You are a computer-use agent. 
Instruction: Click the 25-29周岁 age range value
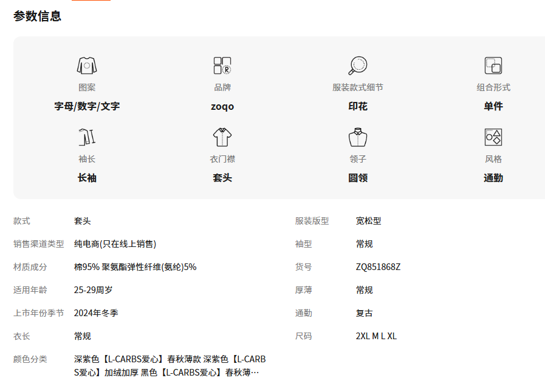93,290
